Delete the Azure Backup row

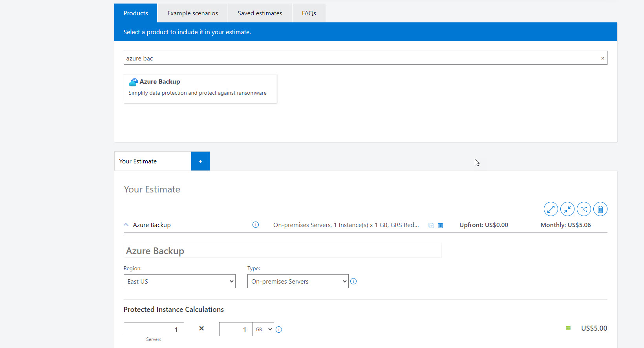[441, 225]
